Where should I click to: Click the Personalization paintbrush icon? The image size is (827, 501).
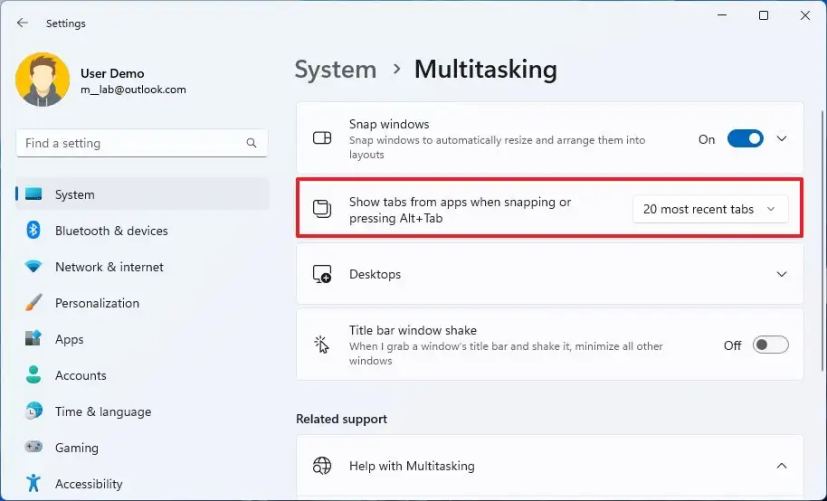34,303
